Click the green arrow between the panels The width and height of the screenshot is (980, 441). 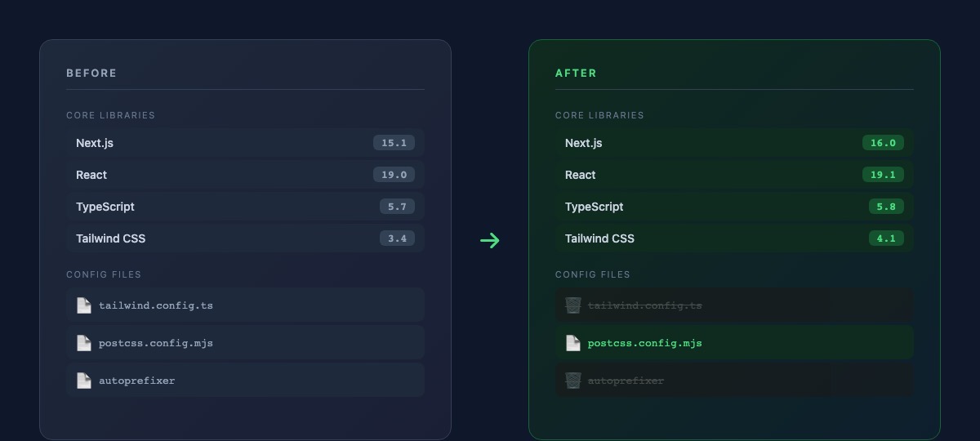pyautogui.click(x=490, y=240)
